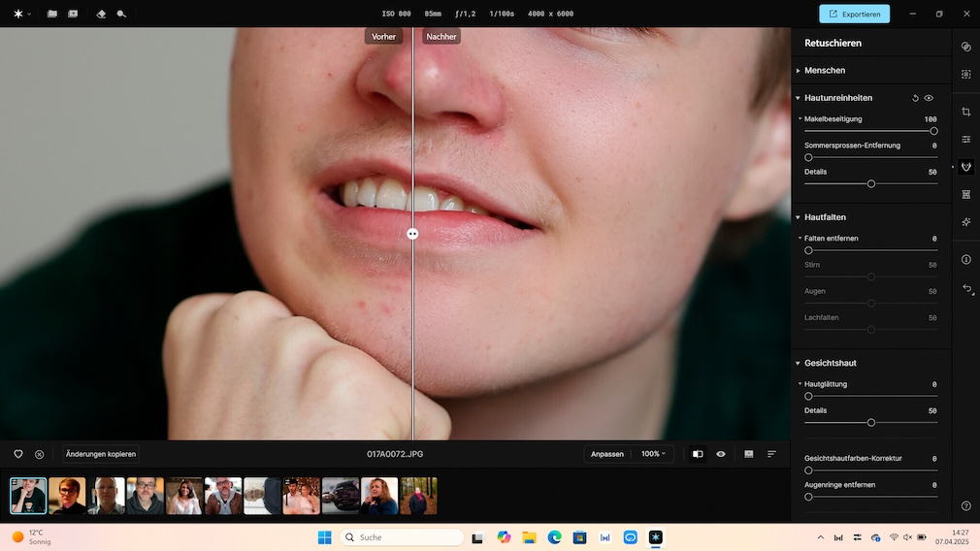Screen dimensions: 980x551
Task: Click the Exportieren button
Action: [854, 15]
